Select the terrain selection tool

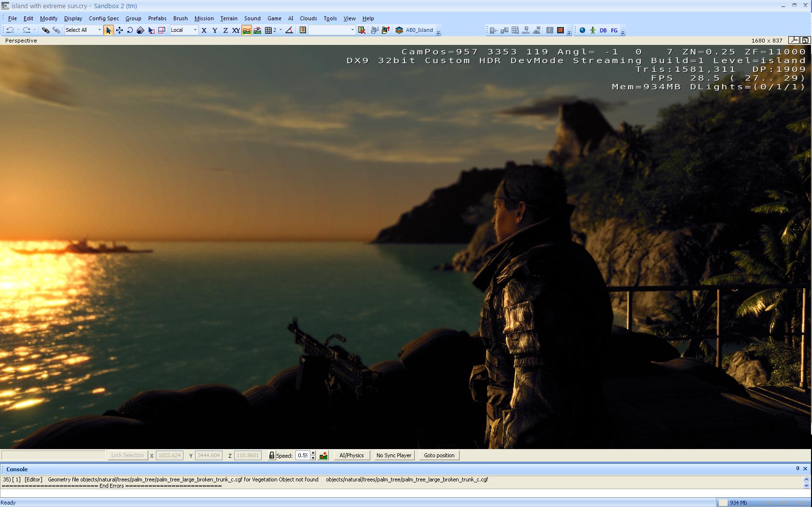click(x=151, y=30)
